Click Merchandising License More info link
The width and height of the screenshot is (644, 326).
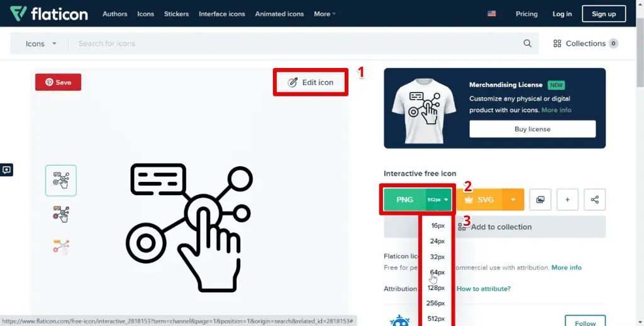click(x=556, y=110)
